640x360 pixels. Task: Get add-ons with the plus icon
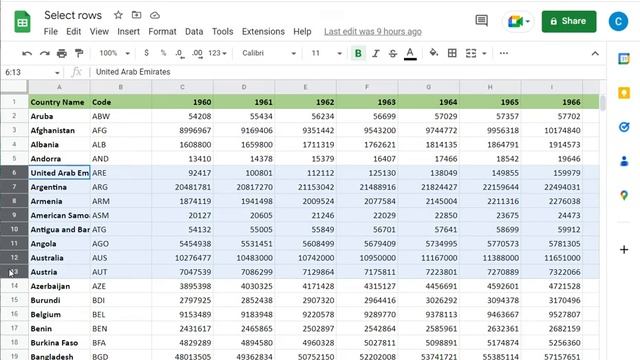624,249
